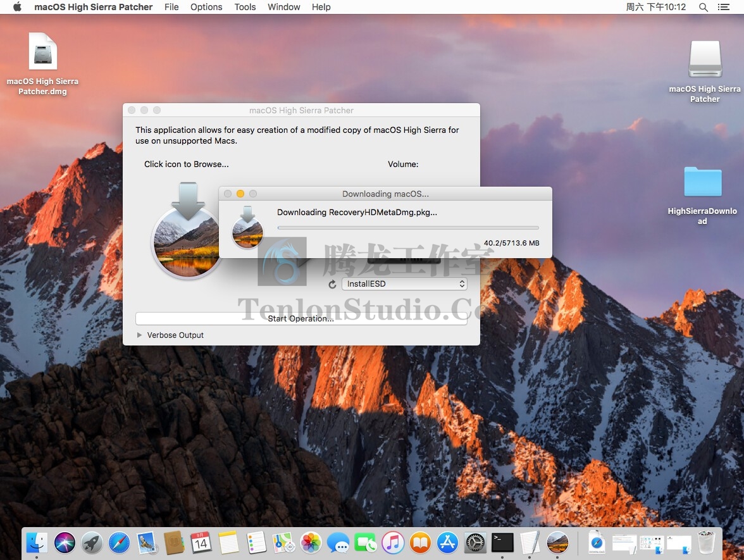Open Notification Center in menu bar
The width and height of the screenshot is (744, 560).
[724, 7]
